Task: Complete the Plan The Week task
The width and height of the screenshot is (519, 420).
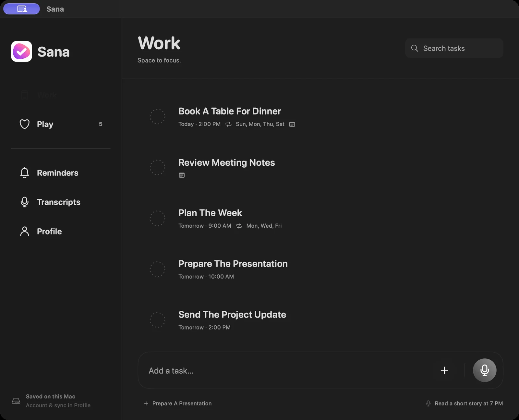Action: pyautogui.click(x=157, y=218)
